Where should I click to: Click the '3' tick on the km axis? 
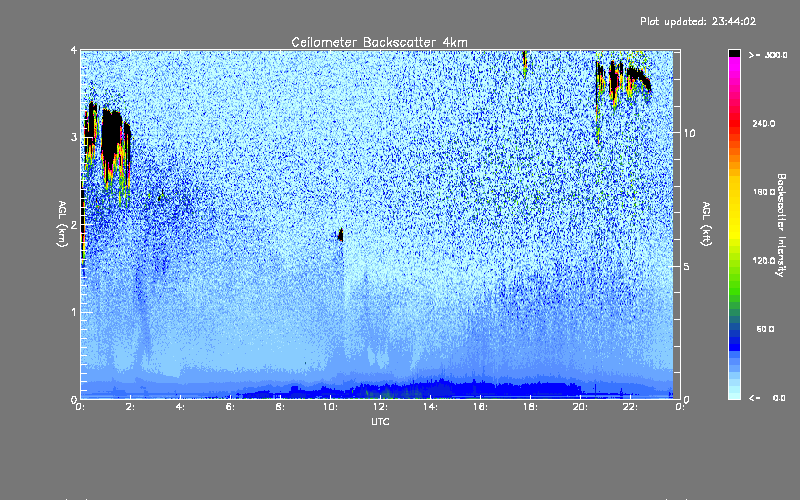click(74, 137)
